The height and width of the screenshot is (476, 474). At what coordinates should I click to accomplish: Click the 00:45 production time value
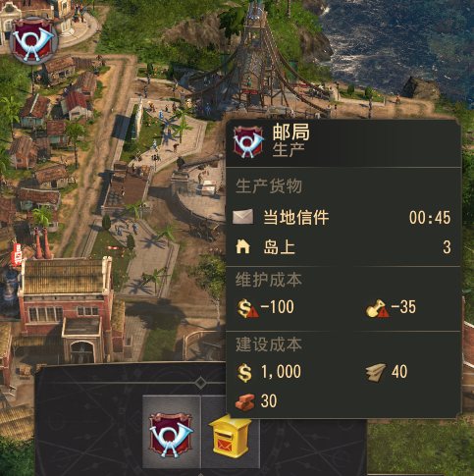(430, 218)
